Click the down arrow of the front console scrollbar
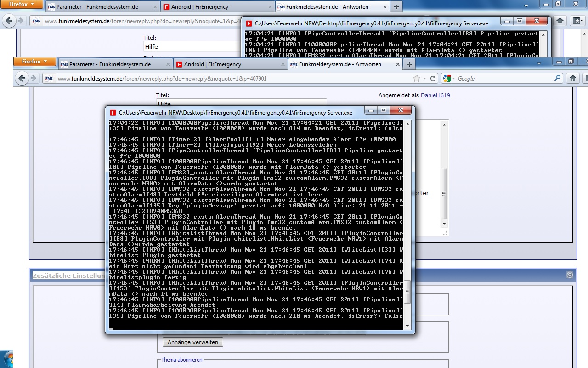This screenshot has width=588, height=368. (407, 326)
